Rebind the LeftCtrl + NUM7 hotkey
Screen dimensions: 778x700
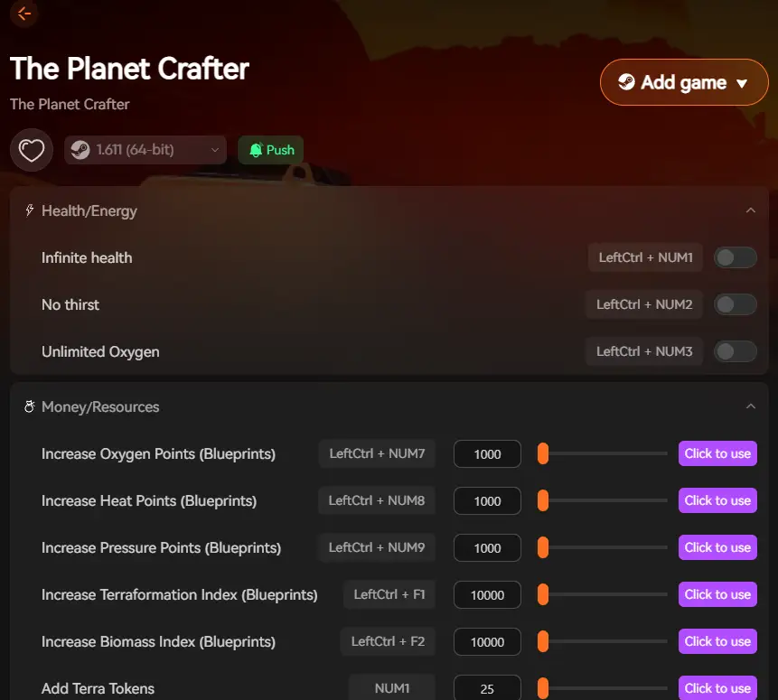click(x=377, y=453)
